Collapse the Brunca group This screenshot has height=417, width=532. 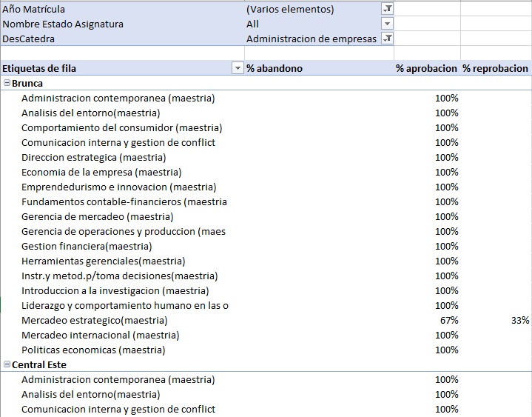click(x=7, y=83)
